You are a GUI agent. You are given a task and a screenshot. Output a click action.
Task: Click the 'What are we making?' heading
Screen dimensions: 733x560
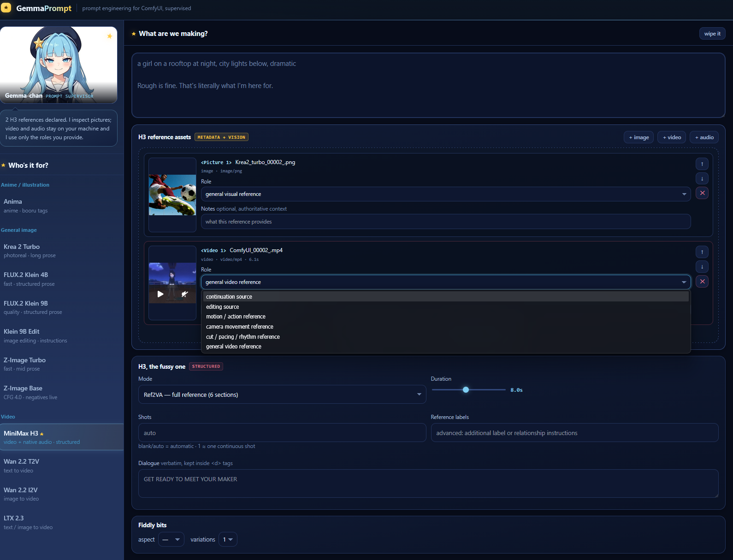(173, 34)
